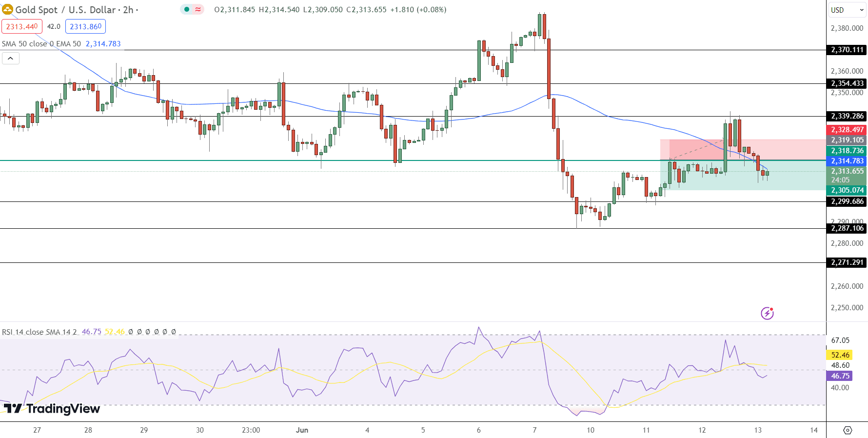The height and width of the screenshot is (438, 868).
Task: Open chart settings hexagon icon
Action: [x=848, y=430]
